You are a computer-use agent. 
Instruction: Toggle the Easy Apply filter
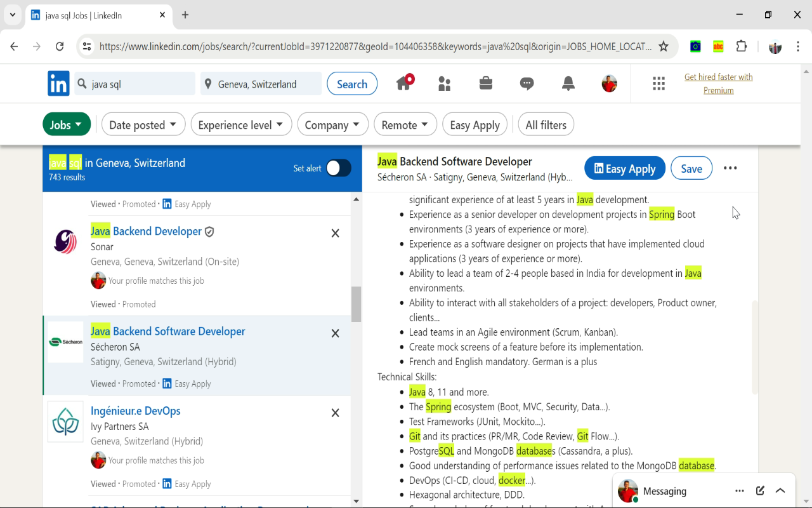click(x=475, y=124)
